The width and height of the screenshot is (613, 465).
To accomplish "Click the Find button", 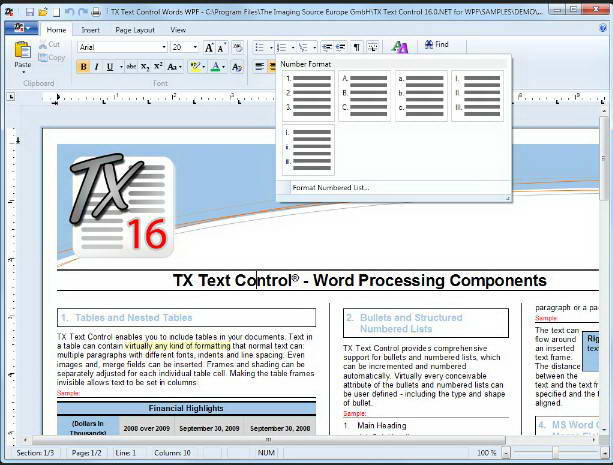I will click(436, 45).
